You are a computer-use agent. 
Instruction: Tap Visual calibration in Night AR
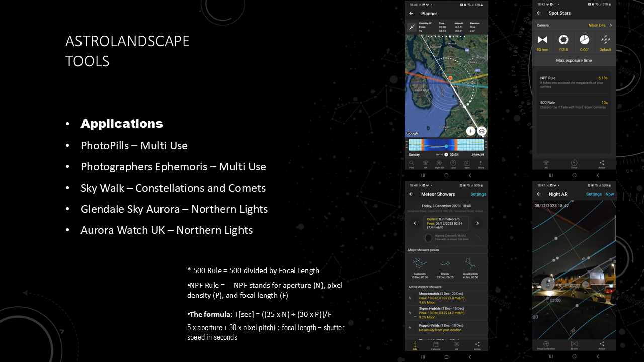[546, 345]
